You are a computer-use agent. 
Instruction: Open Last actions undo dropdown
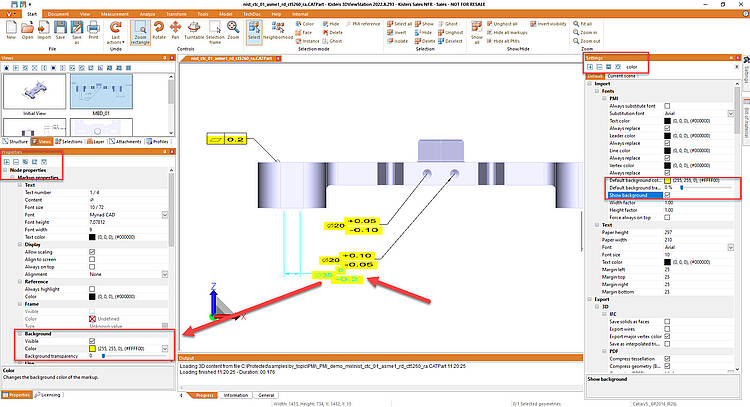click(x=115, y=33)
